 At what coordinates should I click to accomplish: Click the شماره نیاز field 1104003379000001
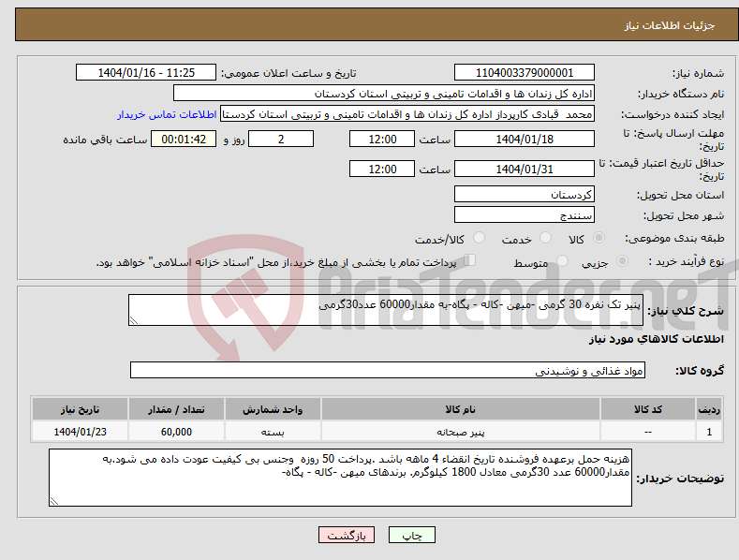[x=525, y=73]
